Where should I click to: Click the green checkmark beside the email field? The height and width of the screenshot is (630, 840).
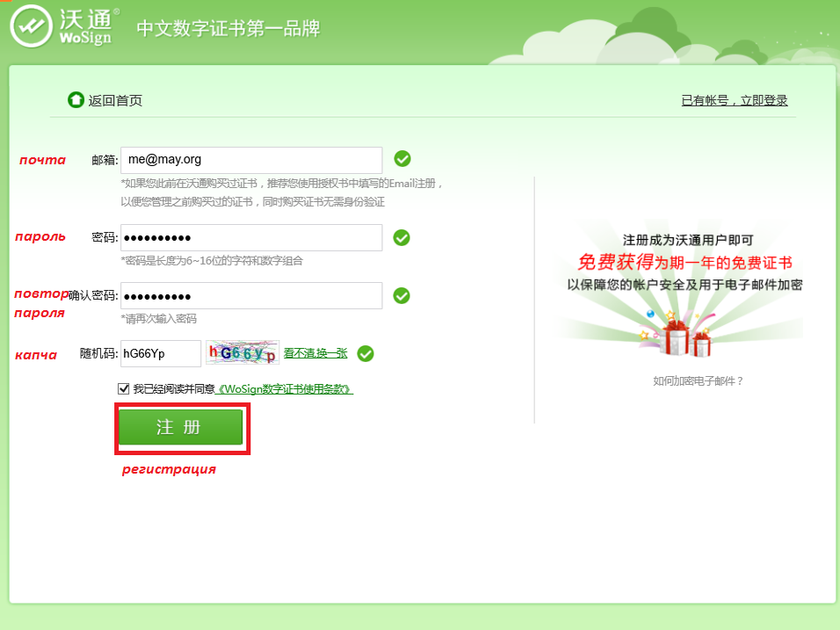click(x=402, y=158)
